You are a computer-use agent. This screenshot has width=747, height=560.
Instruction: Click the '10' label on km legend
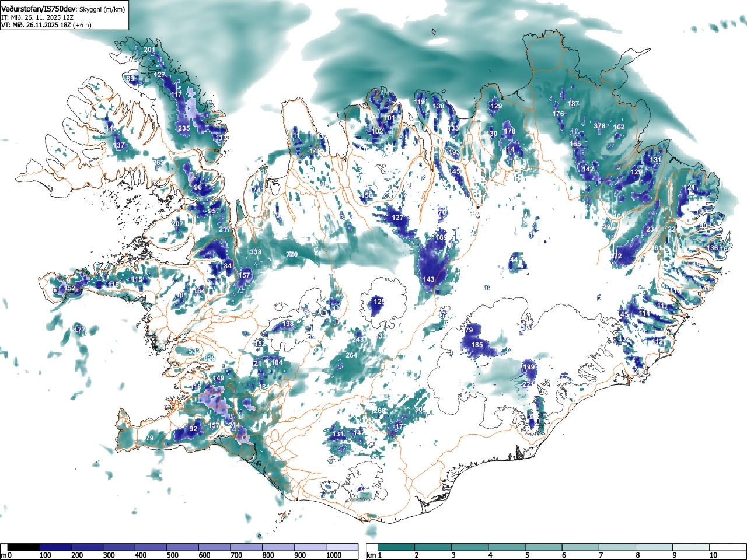coord(713,555)
